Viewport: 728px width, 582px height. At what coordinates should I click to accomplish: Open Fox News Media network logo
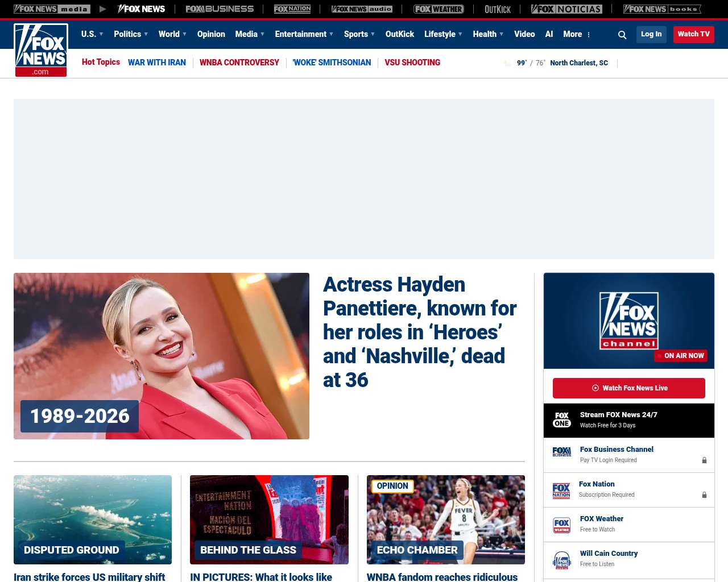tap(52, 9)
